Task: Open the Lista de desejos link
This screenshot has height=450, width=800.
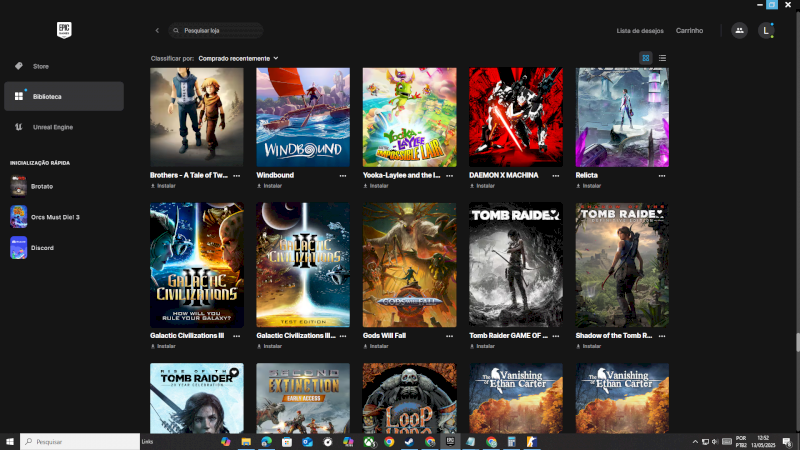Action: 639,31
